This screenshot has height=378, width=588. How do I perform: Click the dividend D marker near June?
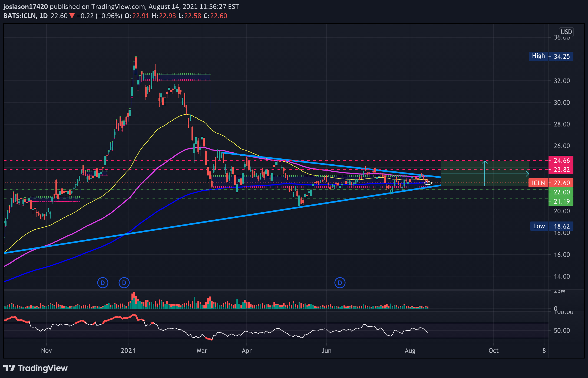tap(340, 283)
